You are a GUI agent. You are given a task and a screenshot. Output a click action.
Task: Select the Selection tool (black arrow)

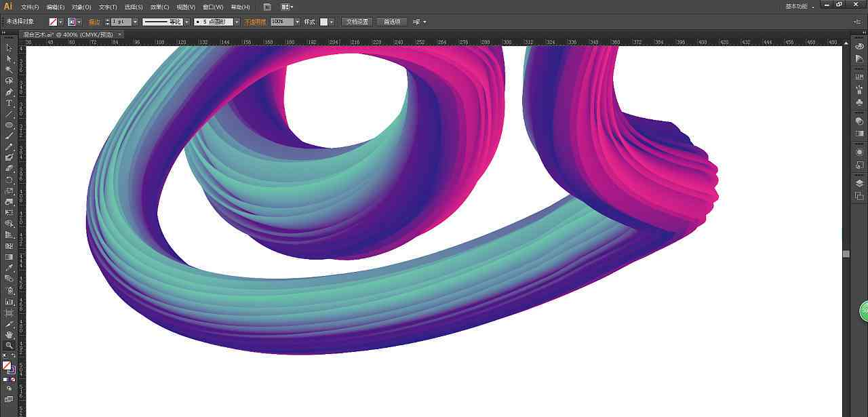[x=9, y=47]
